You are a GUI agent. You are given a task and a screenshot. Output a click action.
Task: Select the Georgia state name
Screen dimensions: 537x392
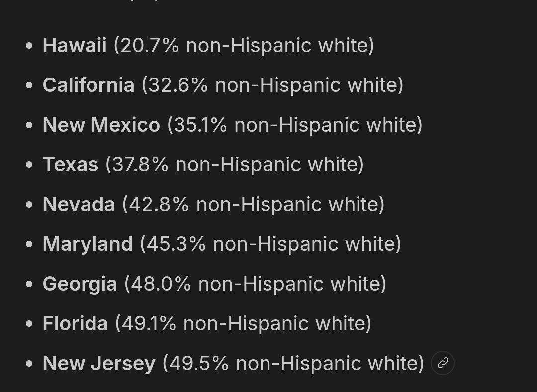pyautogui.click(x=80, y=284)
